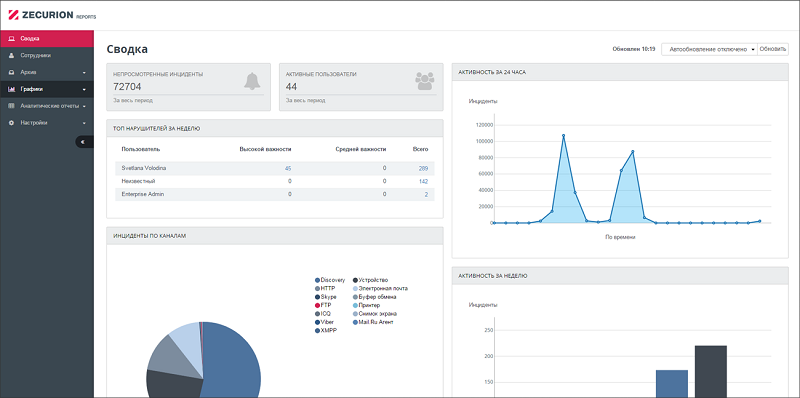Screen dimensions: 800x398
Task: Click the Обновить button
Action: point(773,49)
